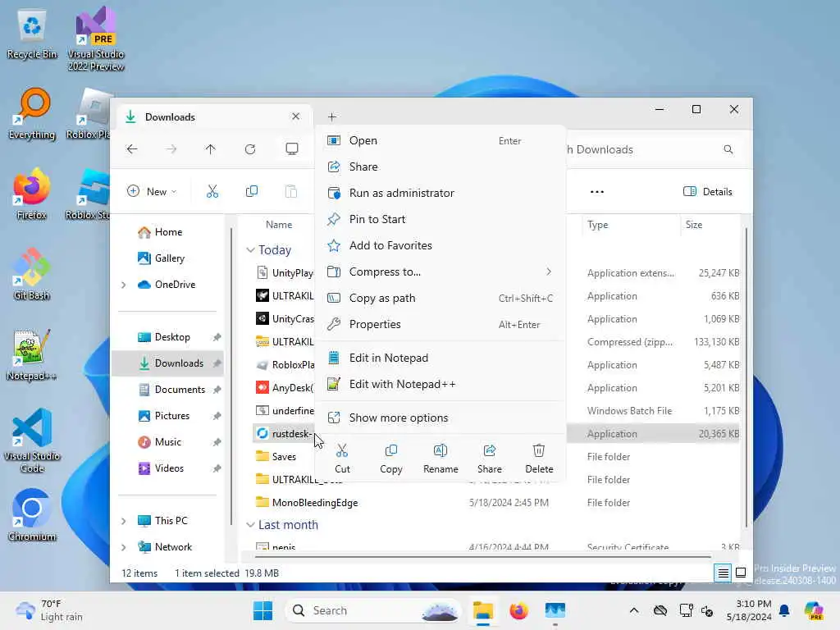Open Visual Studio 2022 Preview shortcut
This screenshot has height=630, width=840.
click(x=96, y=40)
